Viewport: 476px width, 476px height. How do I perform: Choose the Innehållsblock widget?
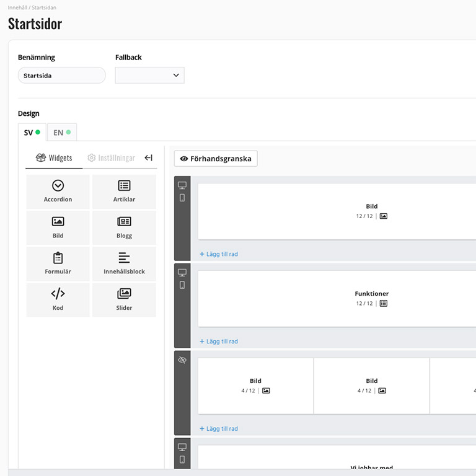pos(124,264)
